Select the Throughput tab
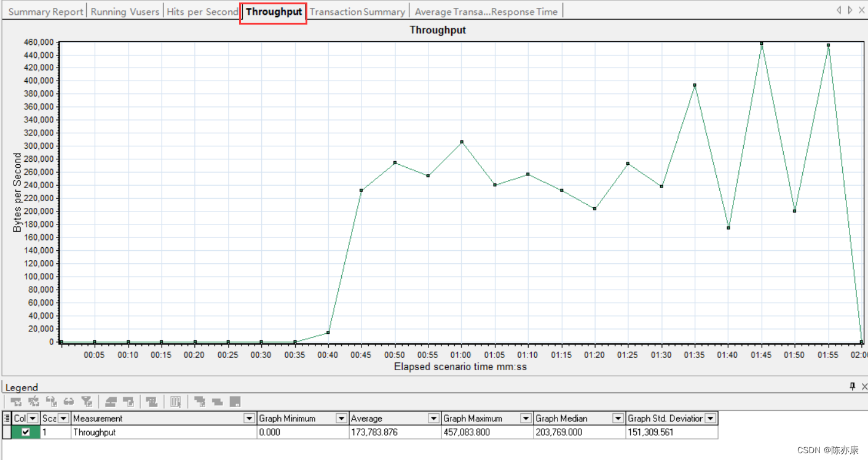 [274, 12]
